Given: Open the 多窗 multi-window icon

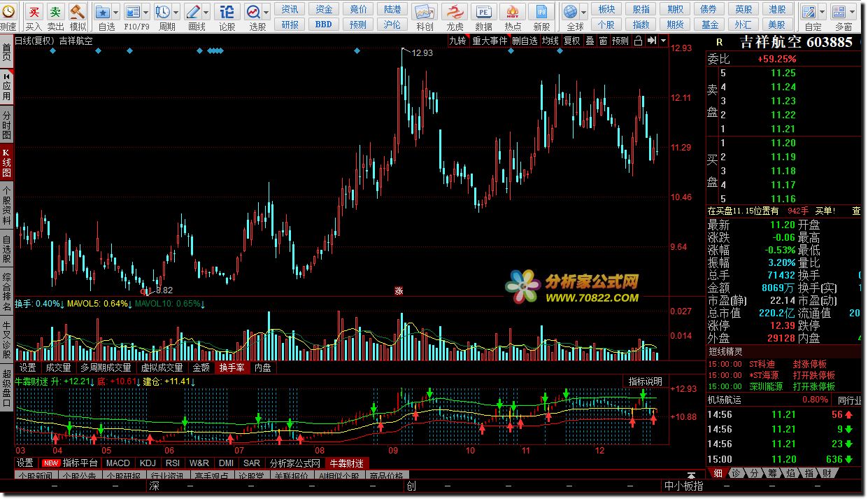Looking at the screenshot, I should pos(839,12).
